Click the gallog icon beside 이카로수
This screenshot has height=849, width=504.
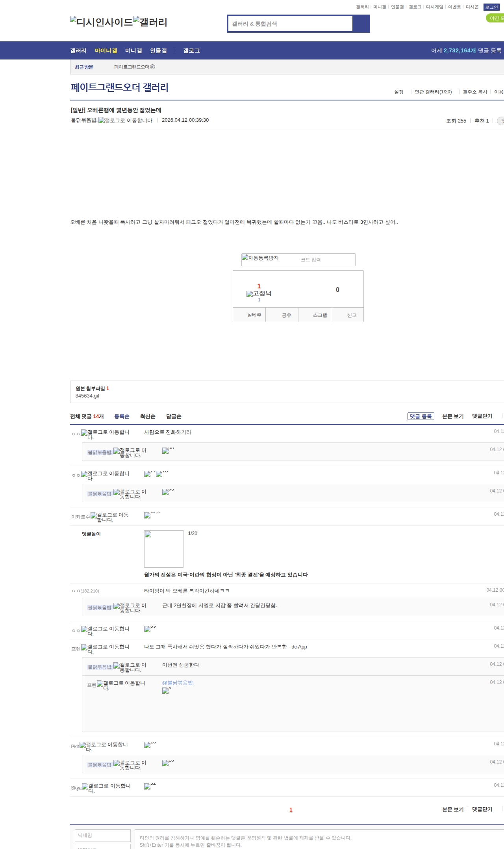point(110,517)
